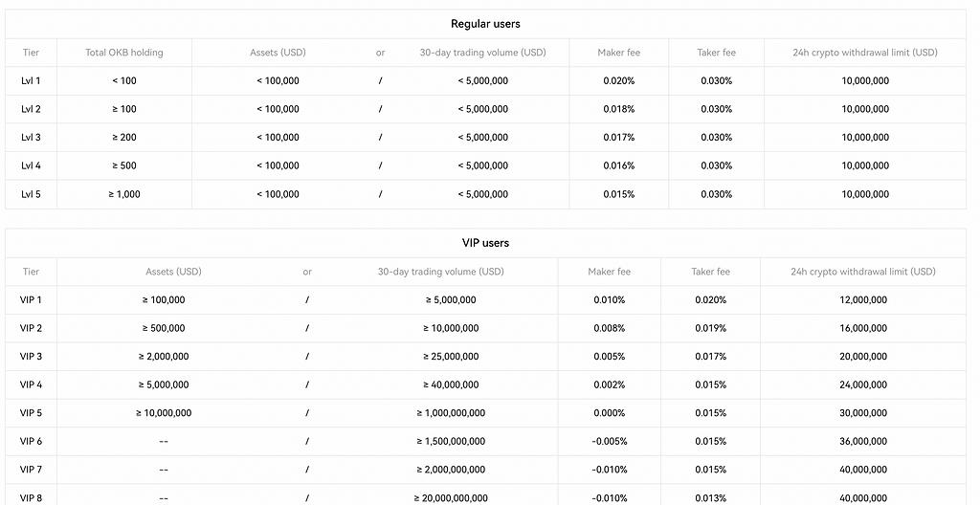Click the VIP 1 tier cell

point(31,300)
